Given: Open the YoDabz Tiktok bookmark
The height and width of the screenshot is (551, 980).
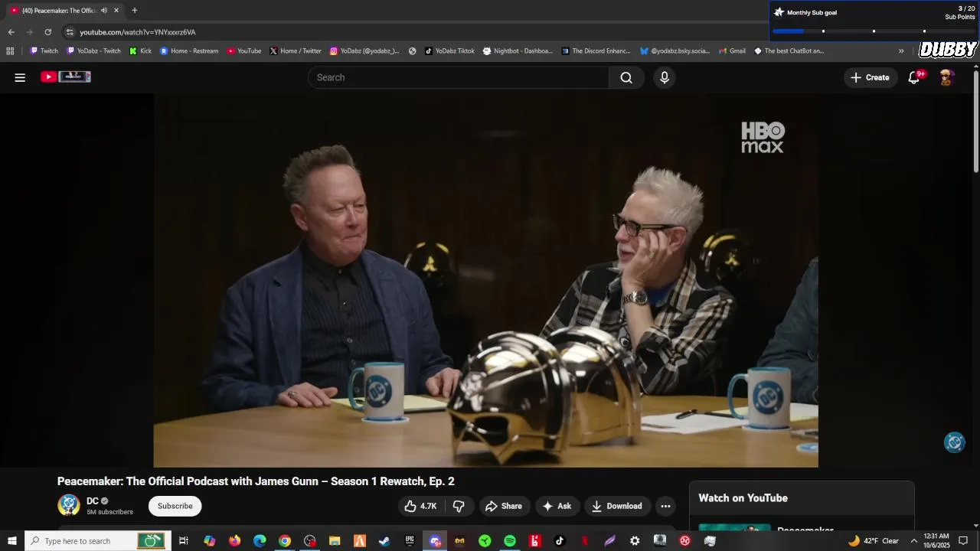Looking at the screenshot, I should [449, 51].
